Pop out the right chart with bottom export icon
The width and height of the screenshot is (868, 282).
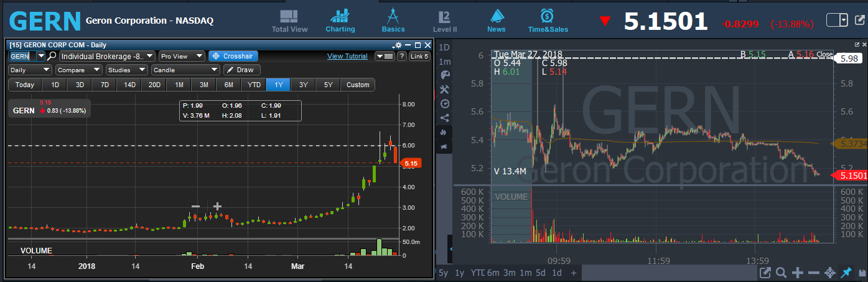tap(765, 273)
